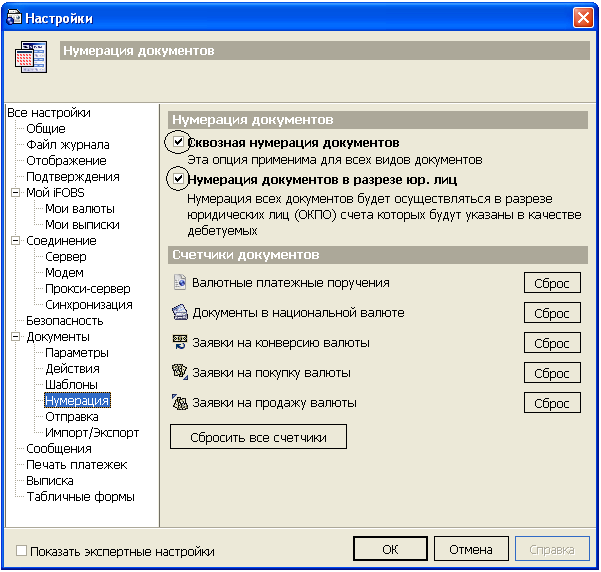
Task: Confirm settings with the ОК button
Action: tap(390, 549)
